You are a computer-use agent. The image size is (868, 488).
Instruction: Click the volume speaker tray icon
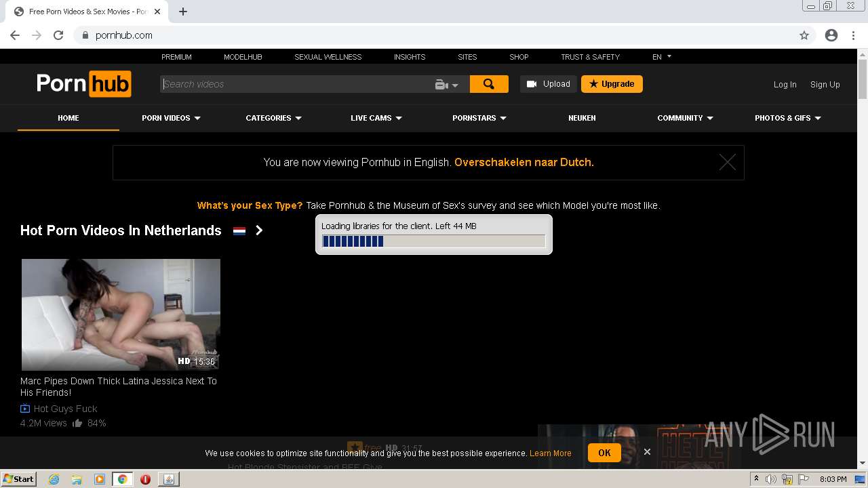(770, 479)
